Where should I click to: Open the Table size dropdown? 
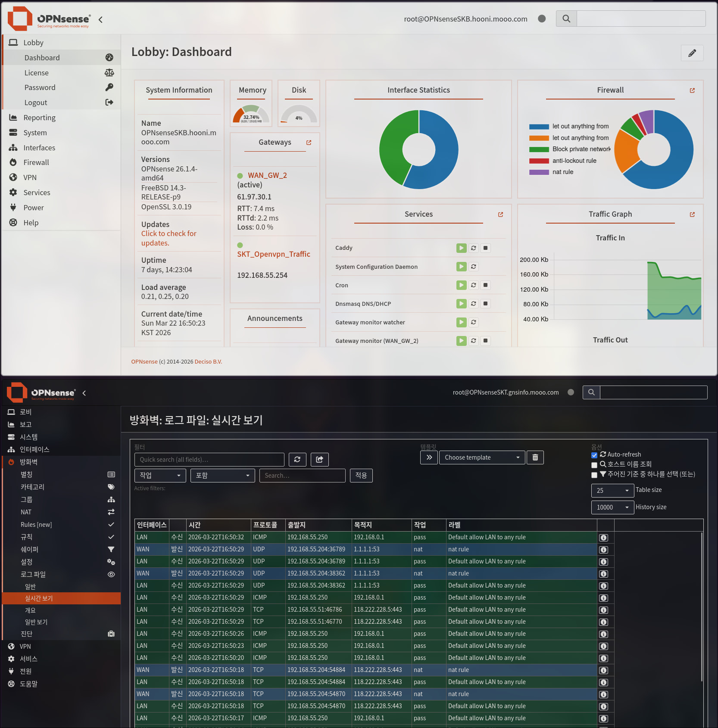coord(612,490)
